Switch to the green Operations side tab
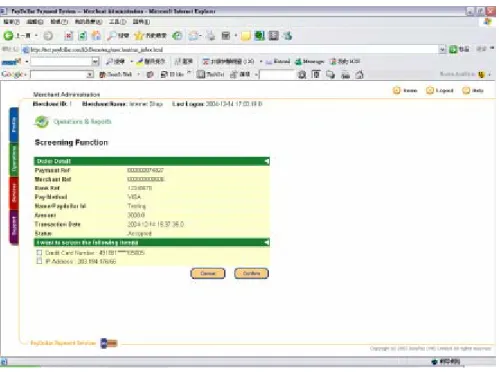The image size is (499, 372). pos(14,160)
